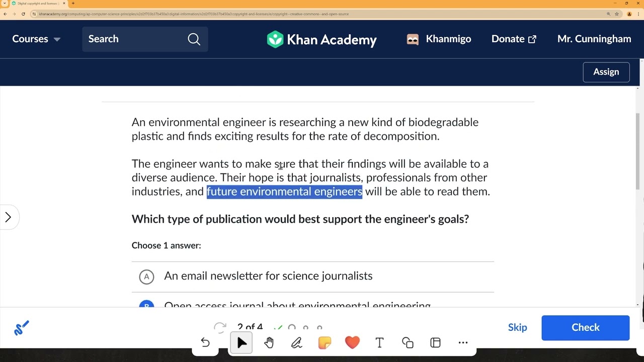Image resolution: width=644 pixels, height=362 pixels.
Task: Open the shapes tool
Action: point(408,343)
